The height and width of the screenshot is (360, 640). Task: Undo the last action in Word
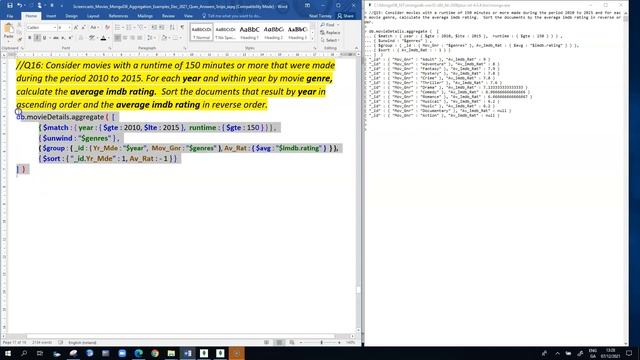20,6
